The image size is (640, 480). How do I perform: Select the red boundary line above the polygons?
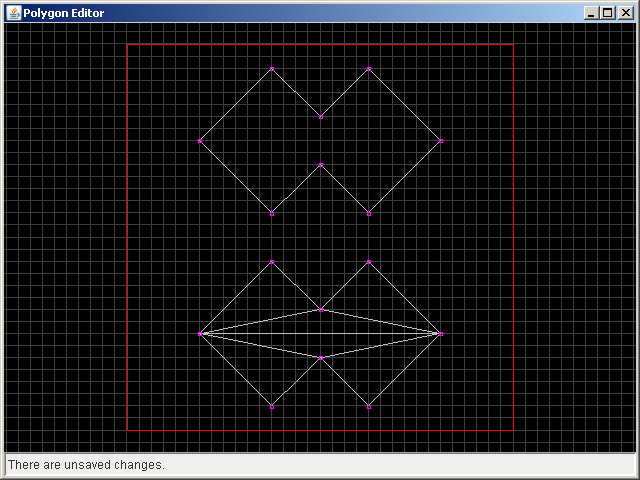pyautogui.click(x=320, y=44)
